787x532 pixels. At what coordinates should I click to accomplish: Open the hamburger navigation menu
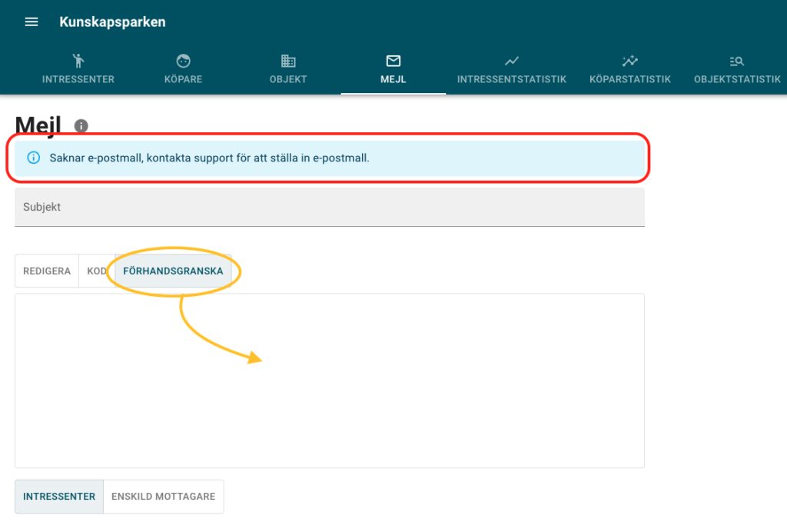[x=32, y=22]
